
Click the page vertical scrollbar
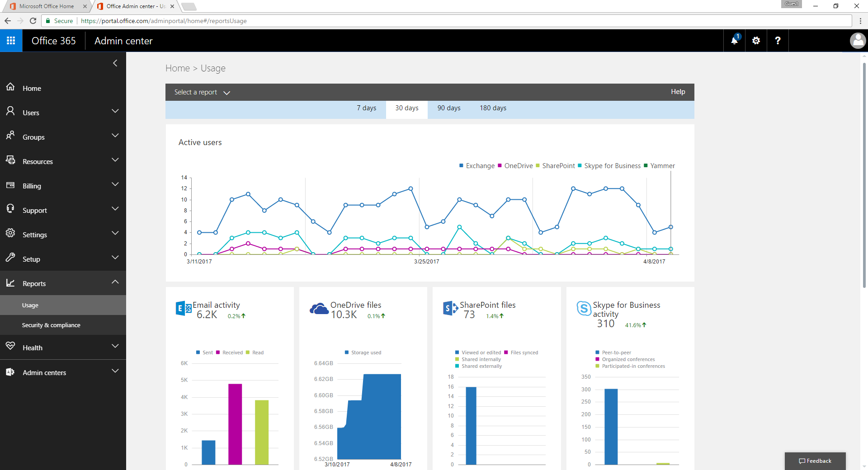864,176
